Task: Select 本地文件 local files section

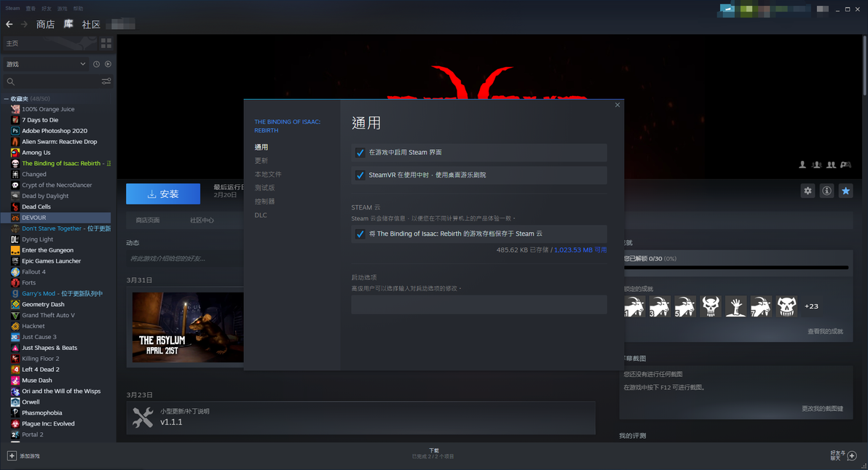Action: 268,174
